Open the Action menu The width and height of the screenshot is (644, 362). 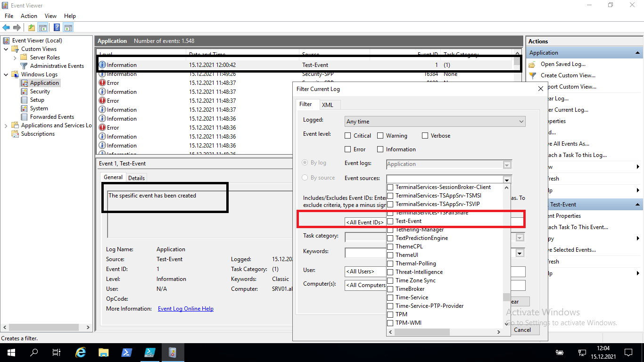[x=29, y=16]
